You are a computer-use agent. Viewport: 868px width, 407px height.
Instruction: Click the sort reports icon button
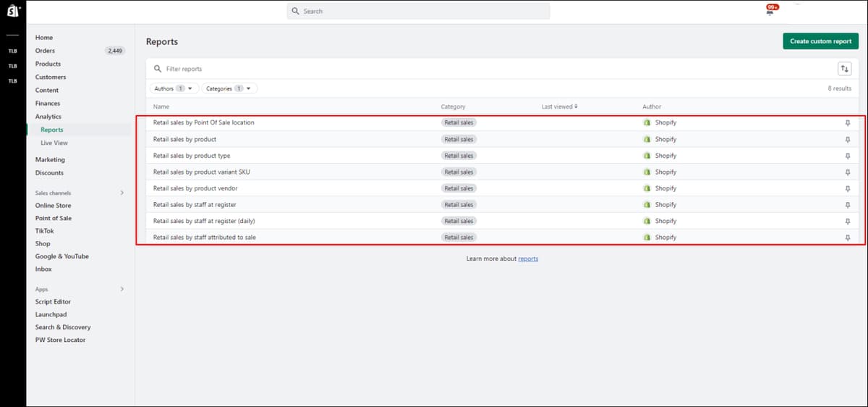click(x=844, y=69)
